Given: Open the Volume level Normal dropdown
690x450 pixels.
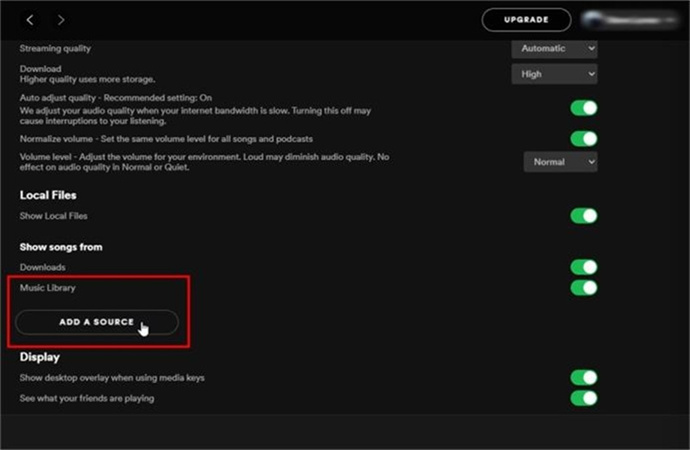Looking at the screenshot, I should click(x=560, y=162).
